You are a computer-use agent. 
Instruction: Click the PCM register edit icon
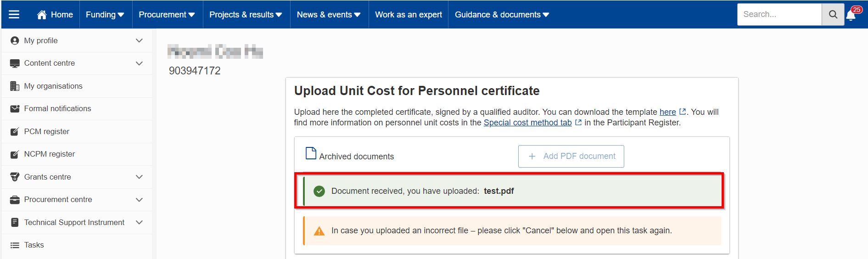[15, 132]
